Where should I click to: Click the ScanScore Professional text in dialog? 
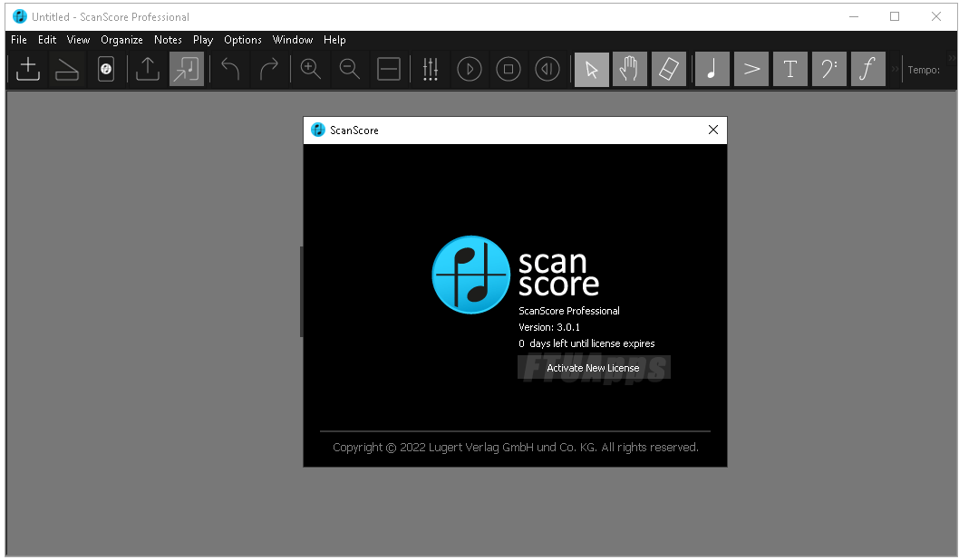click(569, 311)
